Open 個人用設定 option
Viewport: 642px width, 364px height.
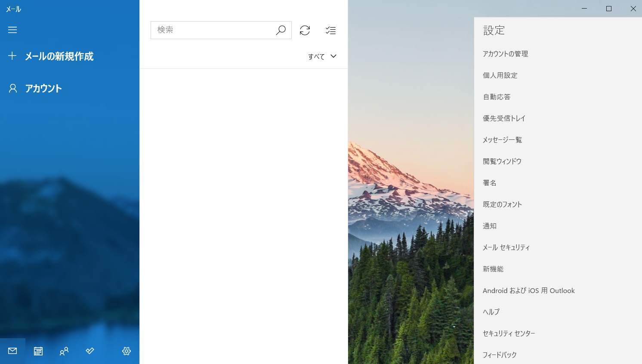click(558, 75)
